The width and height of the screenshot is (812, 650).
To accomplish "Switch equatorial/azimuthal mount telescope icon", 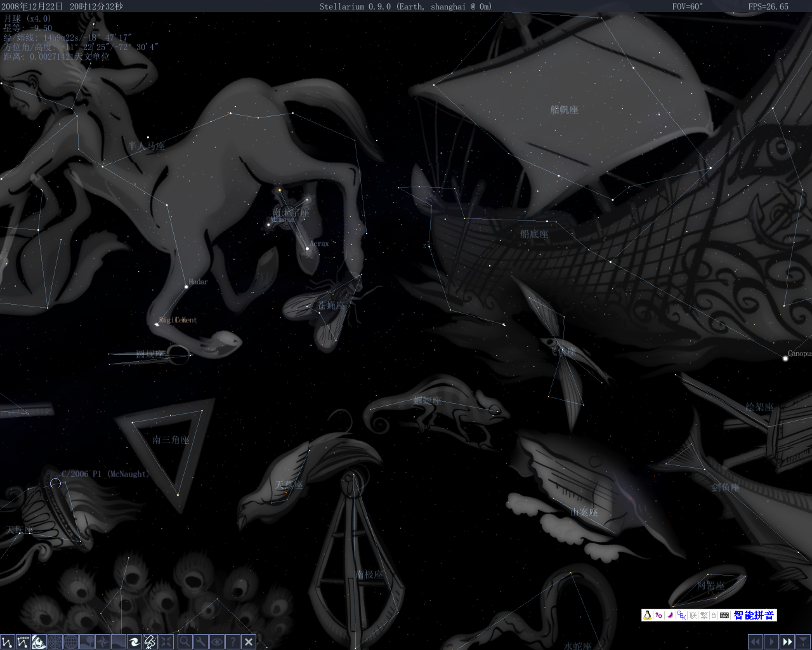I will pos(150,642).
